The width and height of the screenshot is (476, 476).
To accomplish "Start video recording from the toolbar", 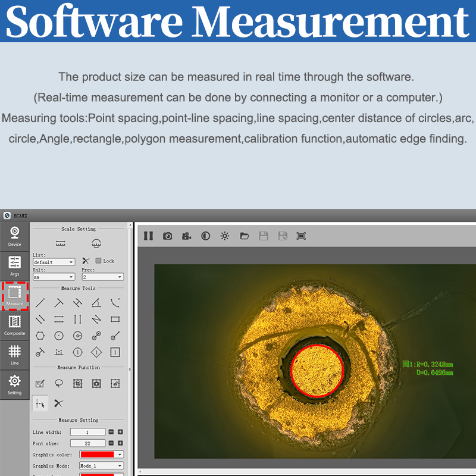I will [186, 236].
